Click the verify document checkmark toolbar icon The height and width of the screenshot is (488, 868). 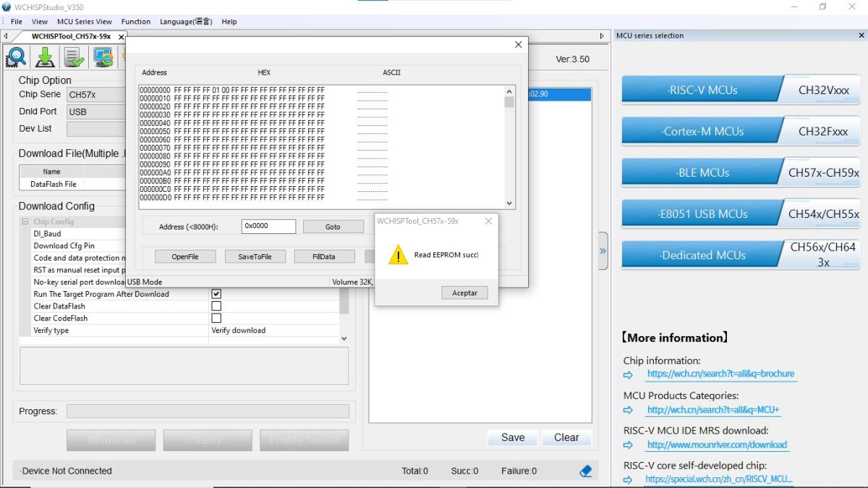click(74, 56)
